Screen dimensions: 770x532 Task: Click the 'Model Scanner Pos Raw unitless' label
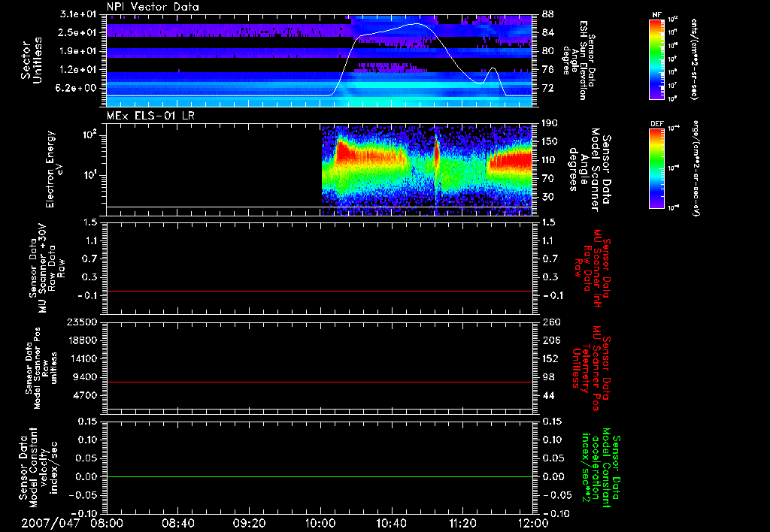coord(41,368)
